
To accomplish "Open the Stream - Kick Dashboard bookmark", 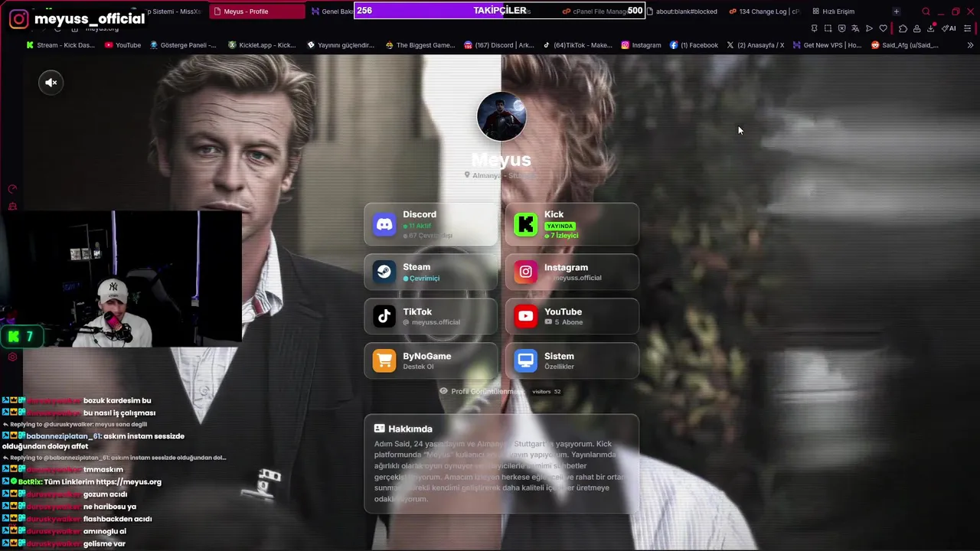I will [60, 45].
